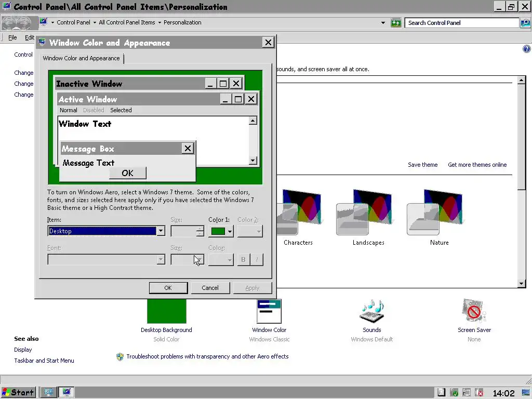Open the Display link under See also
Viewport: 532px width, 399px height.
(23, 350)
